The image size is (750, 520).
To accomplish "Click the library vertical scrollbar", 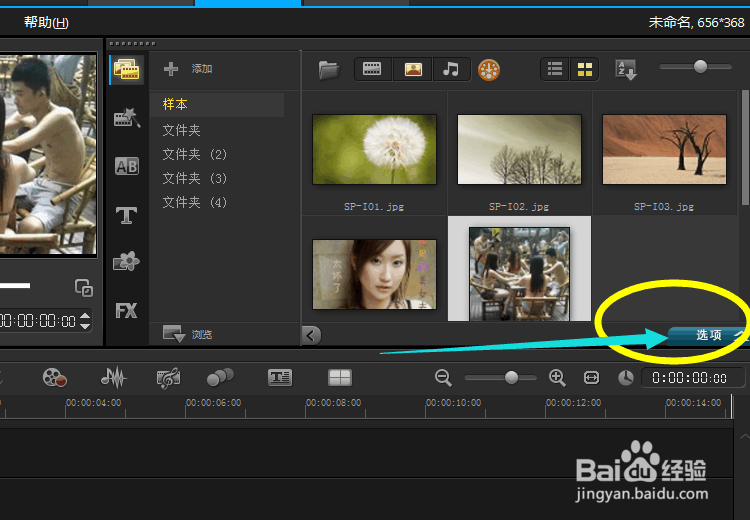I will pos(745,148).
